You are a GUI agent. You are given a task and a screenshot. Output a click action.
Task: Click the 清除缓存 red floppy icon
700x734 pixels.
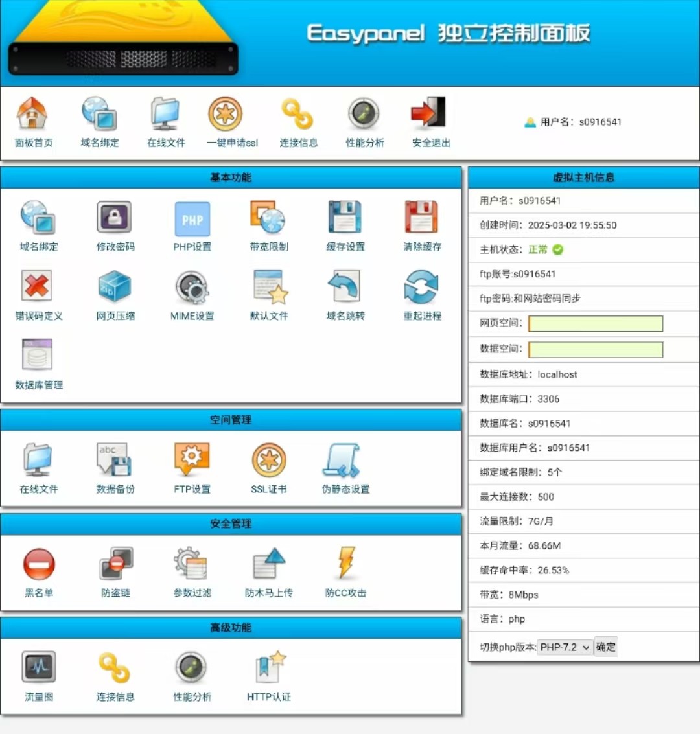[423, 226]
